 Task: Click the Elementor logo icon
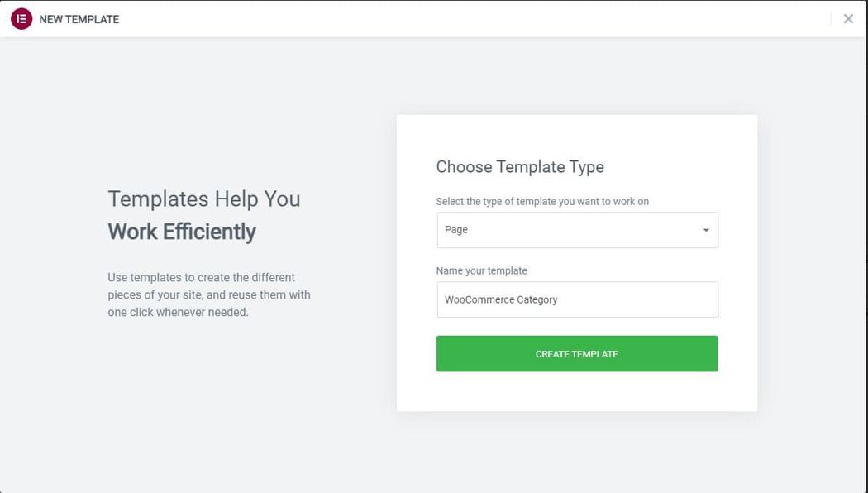tap(21, 19)
